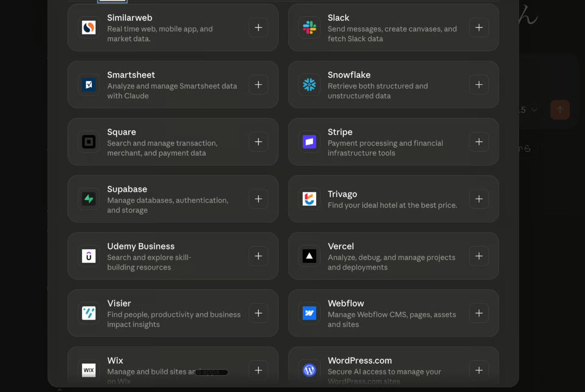Click the Udemy Business logo icon
585x392 pixels.
pos(89,256)
